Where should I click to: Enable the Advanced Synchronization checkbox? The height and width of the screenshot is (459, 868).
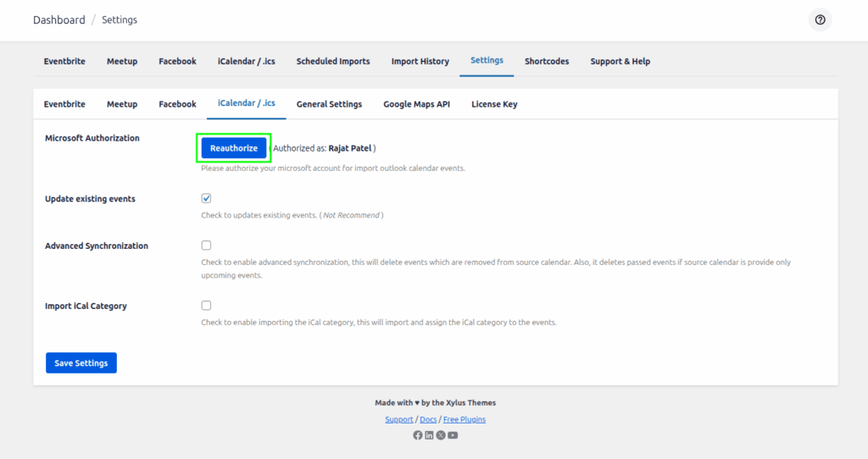[206, 246]
